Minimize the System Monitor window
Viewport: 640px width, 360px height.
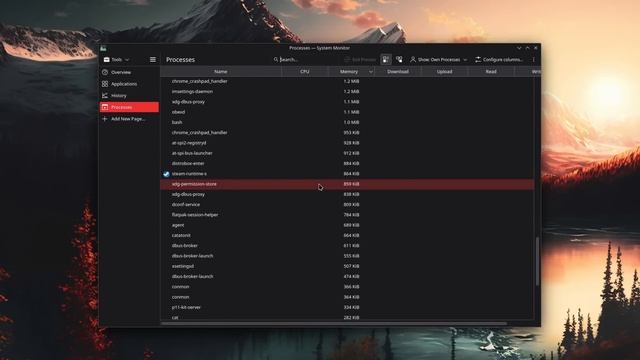(x=519, y=48)
